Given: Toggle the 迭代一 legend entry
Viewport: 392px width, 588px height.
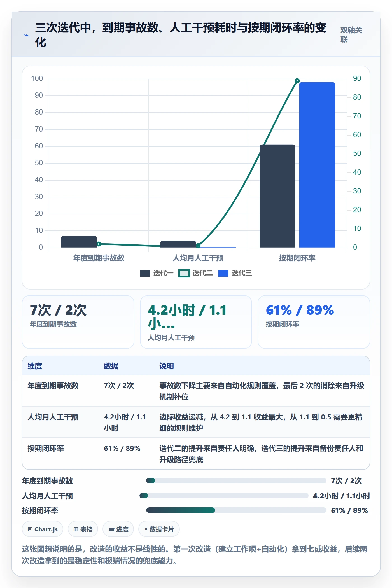Looking at the screenshot, I should click(157, 273).
